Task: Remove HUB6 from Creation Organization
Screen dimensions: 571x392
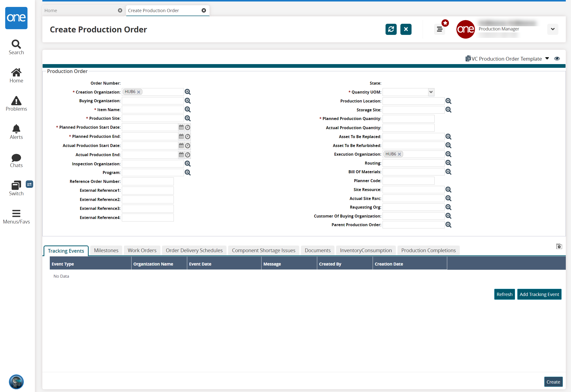Action: 139,92
